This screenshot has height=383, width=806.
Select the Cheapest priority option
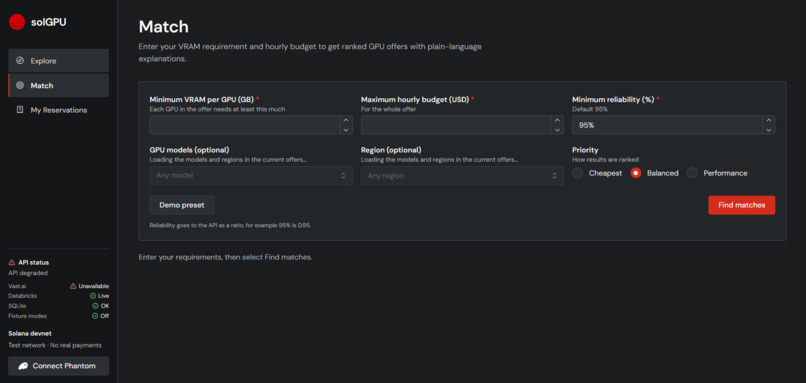578,173
